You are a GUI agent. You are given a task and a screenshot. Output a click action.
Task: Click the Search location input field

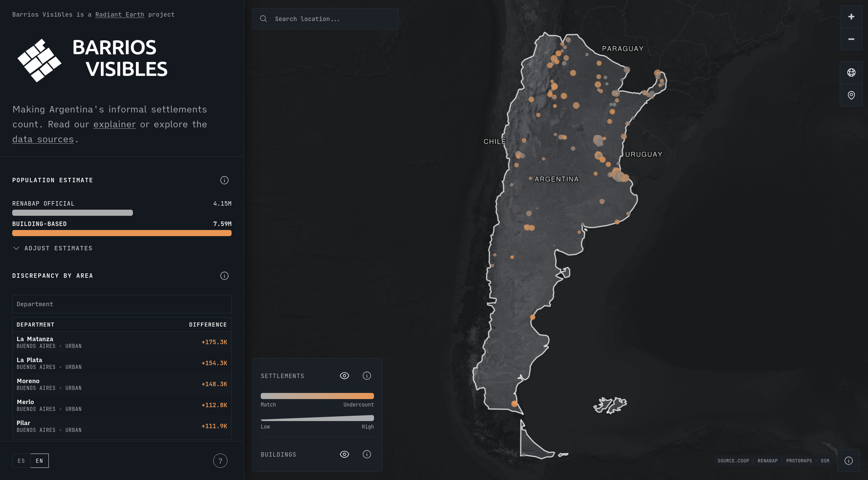click(325, 19)
